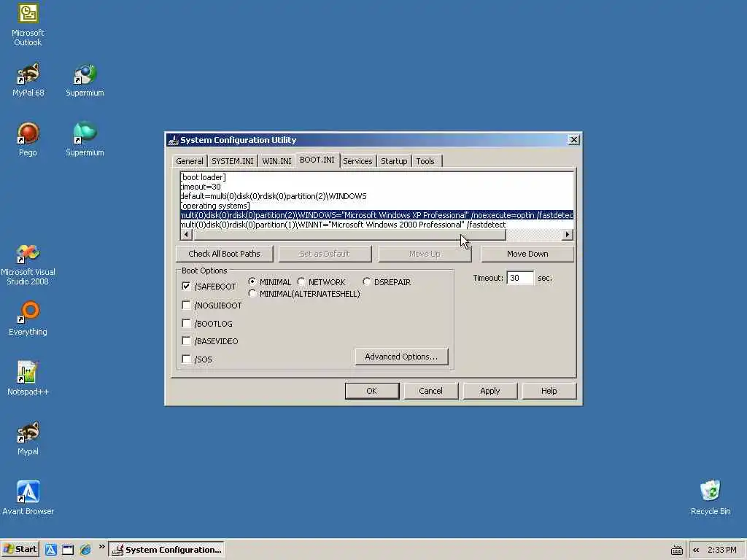
Task: Enable the /BASEVIDEO checkbox
Action: coord(186,341)
